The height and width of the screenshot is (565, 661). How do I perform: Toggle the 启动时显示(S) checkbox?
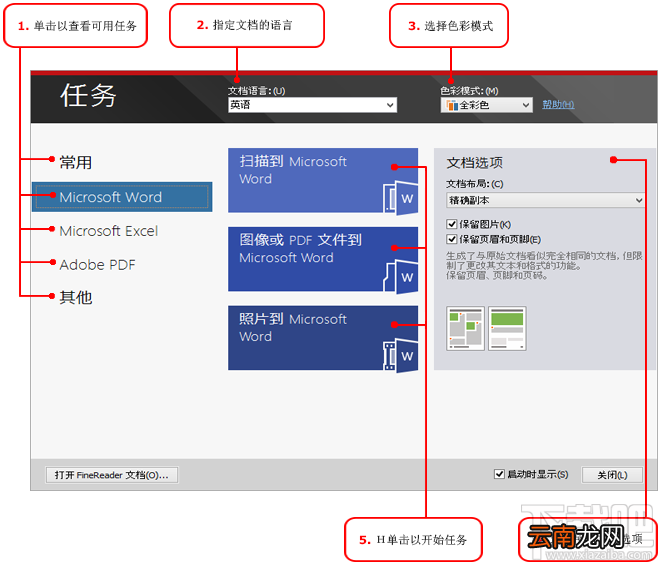tap(499, 474)
